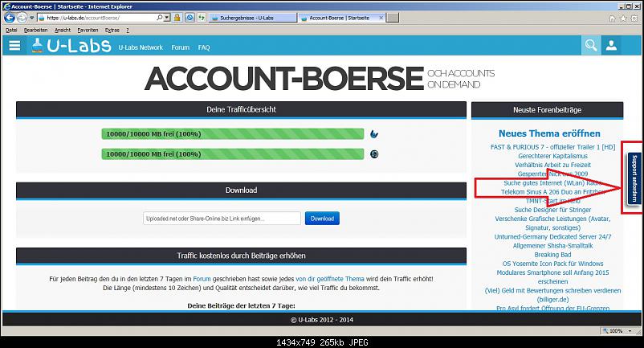Open a new blank tab
644x348 pixels.
(393, 18)
